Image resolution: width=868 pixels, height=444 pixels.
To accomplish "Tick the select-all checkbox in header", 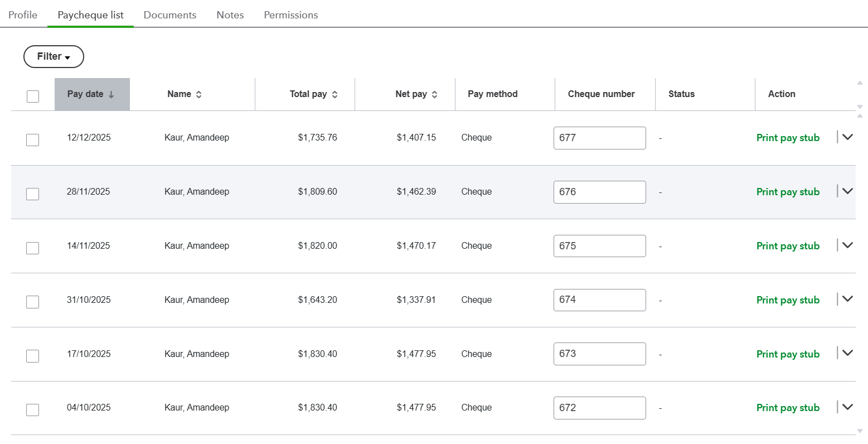I will tap(33, 96).
